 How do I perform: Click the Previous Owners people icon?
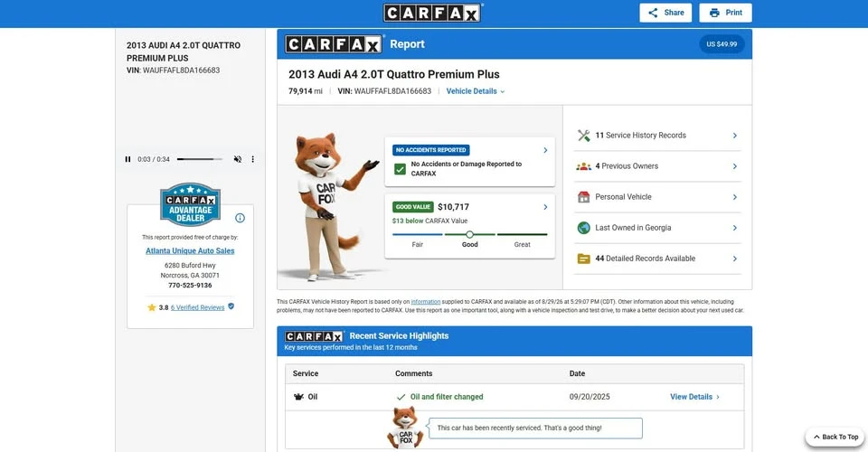coord(583,166)
